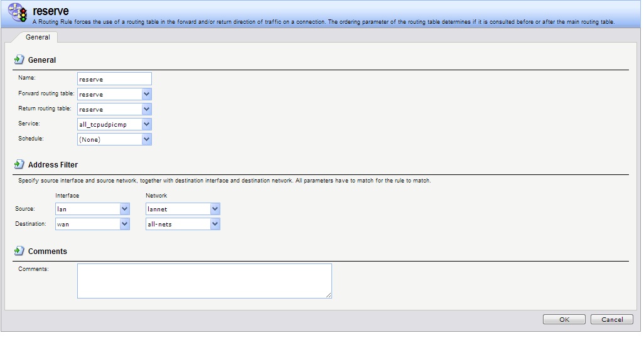Open the Schedule dropdown showing (None)
This screenshot has height=355, width=644.
click(114, 139)
